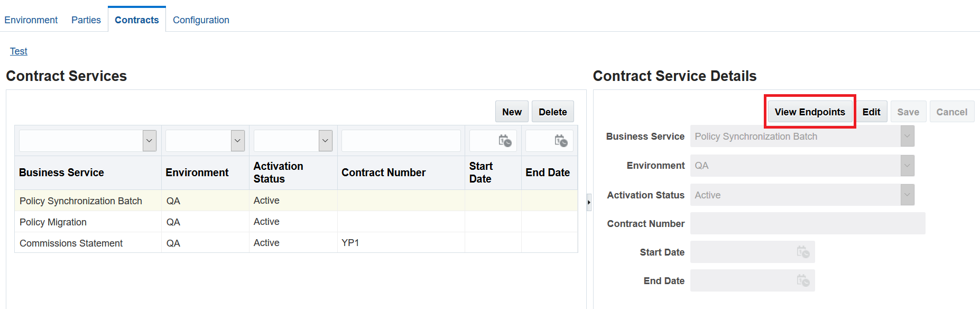Select the Contracts tab
This screenshot has height=309, width=980.
coord(136,20)
